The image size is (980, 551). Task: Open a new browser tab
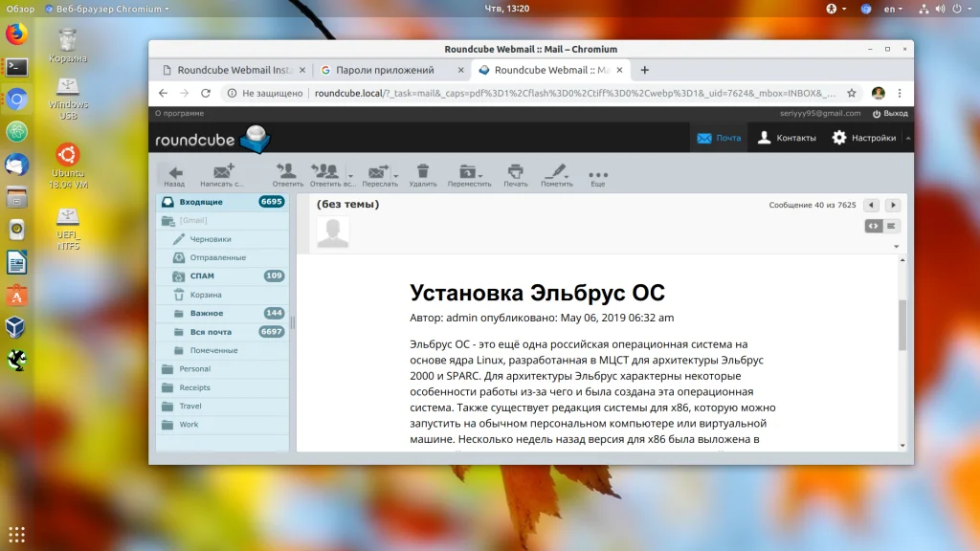coord(644,70)
